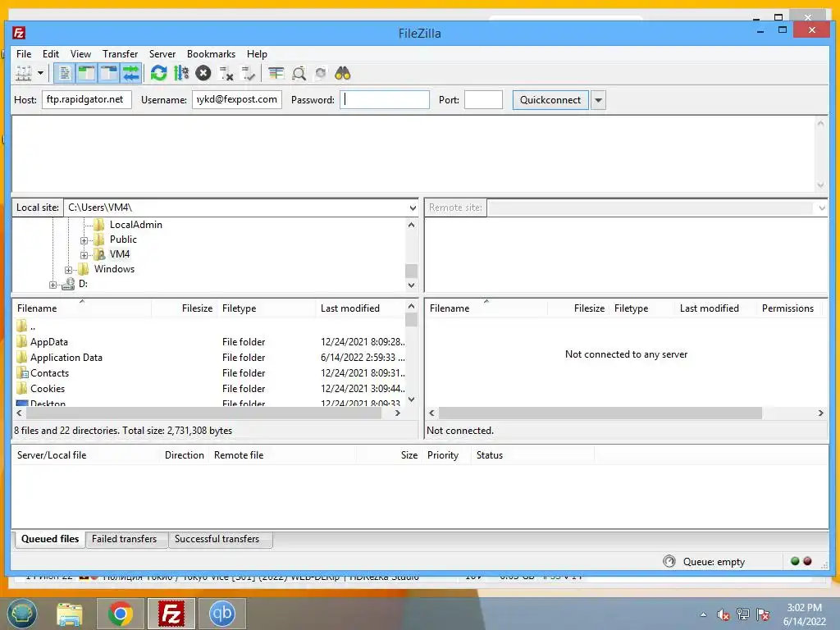Select the Cookies folder row
Screen dimensions: 840x630
209,388
